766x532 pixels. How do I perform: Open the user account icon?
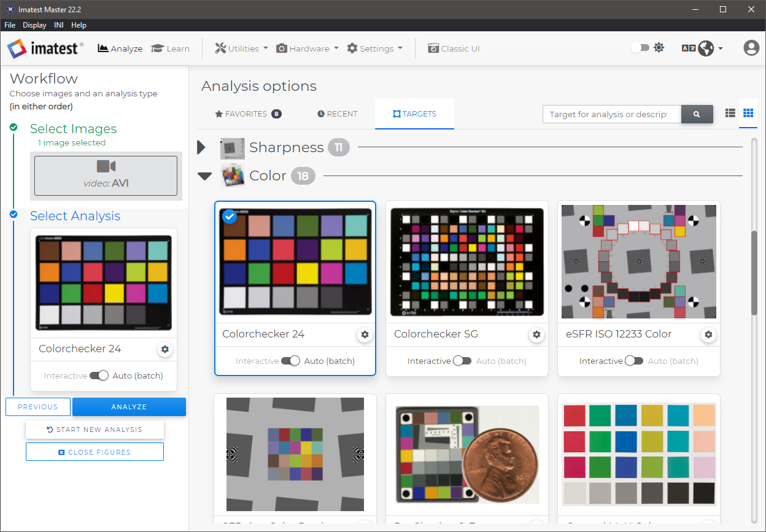click(x=751, y=48)
